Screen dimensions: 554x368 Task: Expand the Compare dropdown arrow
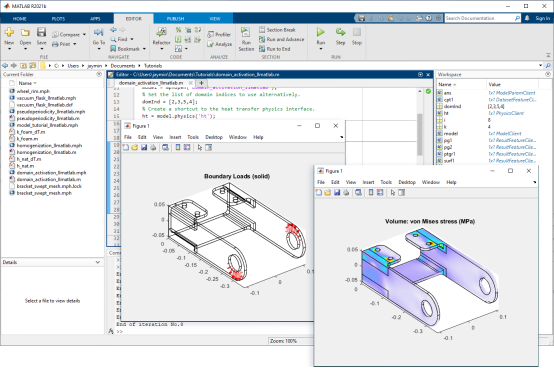coord(84,35)
